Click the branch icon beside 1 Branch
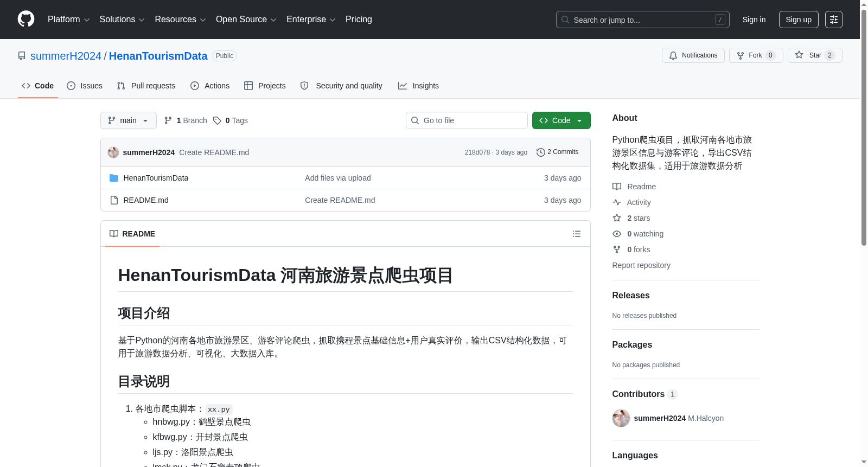Viewport: 868px width, 467px height. 168,120
